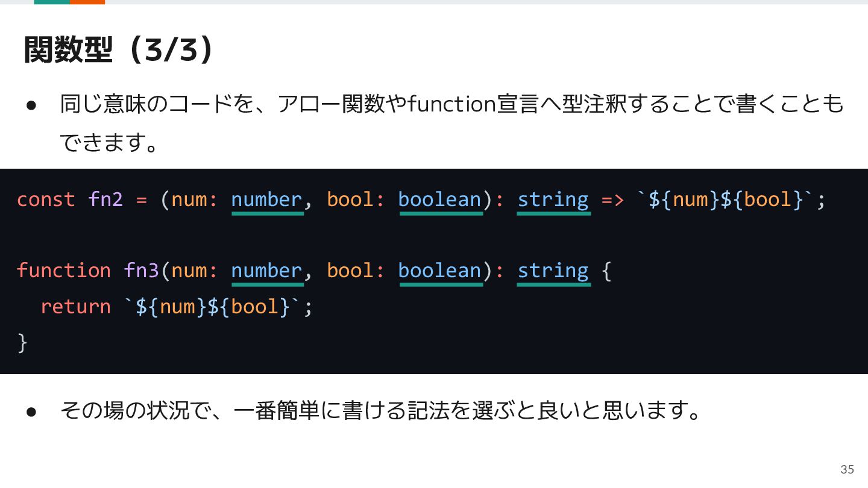
Task: Click the teal segment in the top bar
Action: pos(52,2)
